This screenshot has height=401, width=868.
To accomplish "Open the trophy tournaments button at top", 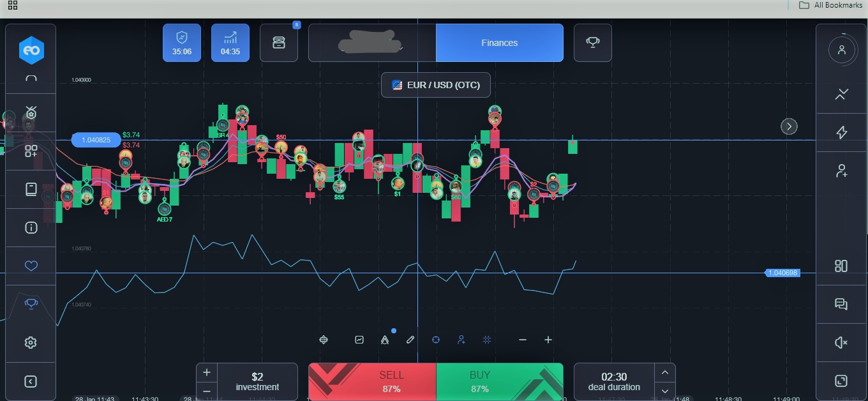I will pos(592,43).
